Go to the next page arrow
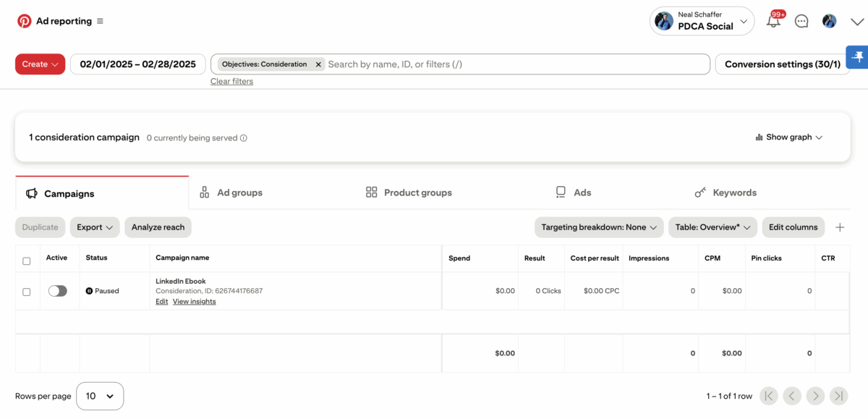 (815, 396)
